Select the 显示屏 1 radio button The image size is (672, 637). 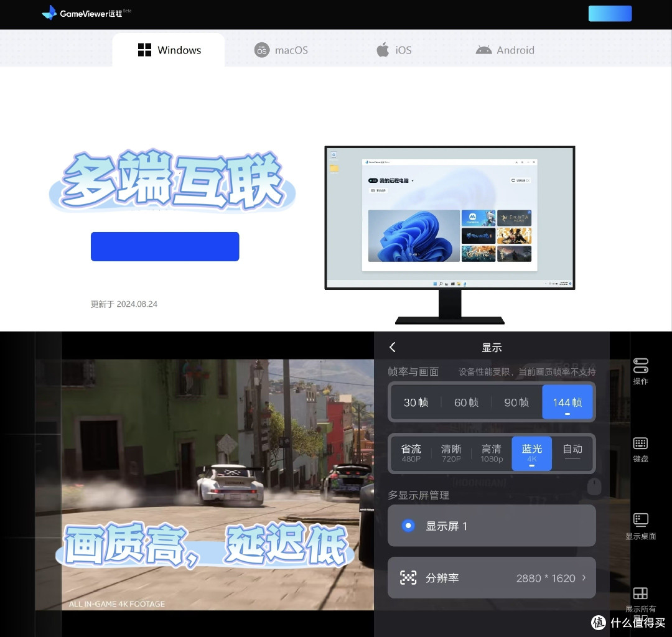(408, 526)
